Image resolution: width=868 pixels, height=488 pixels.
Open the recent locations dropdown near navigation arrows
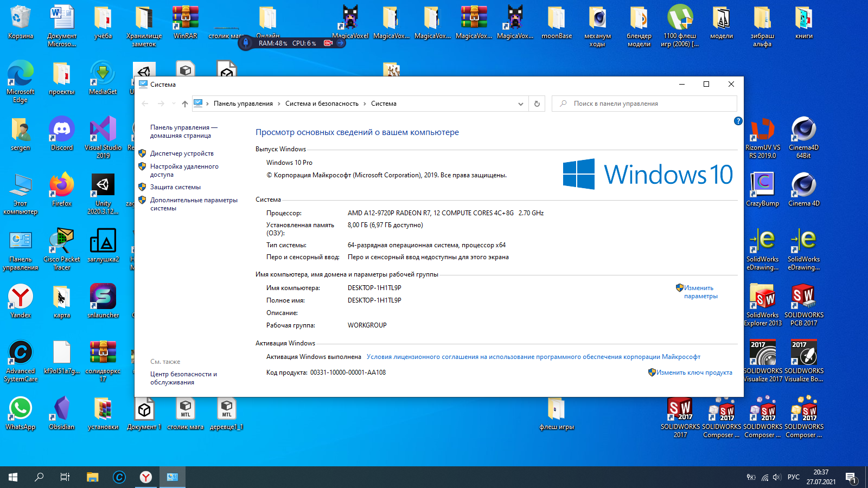[x=174, y=104]
